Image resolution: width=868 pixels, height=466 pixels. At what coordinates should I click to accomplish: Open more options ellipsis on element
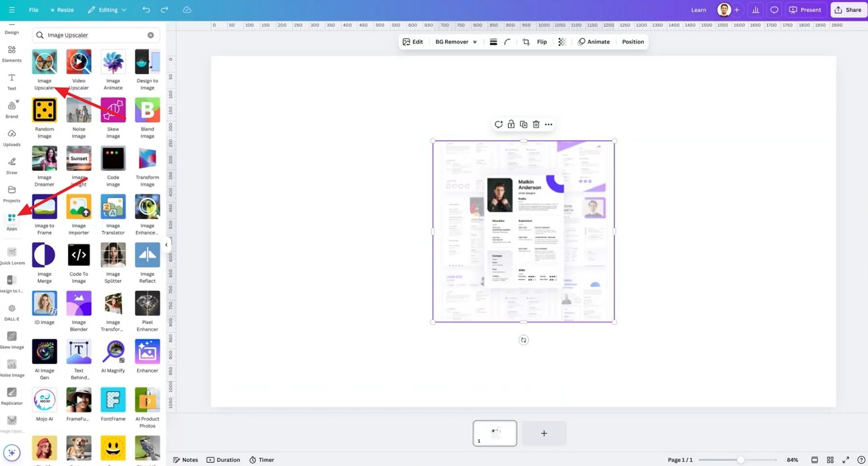(x=549, y=124)
